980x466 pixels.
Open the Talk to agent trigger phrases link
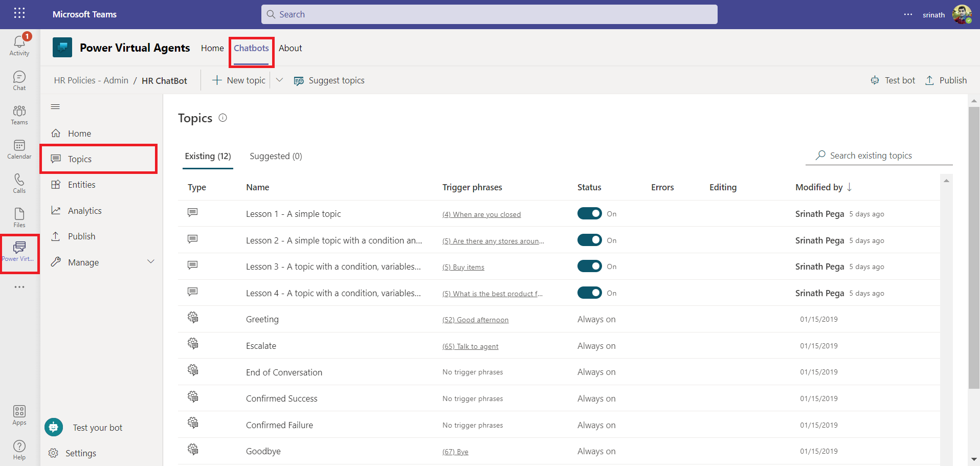(x=470, y=346)
